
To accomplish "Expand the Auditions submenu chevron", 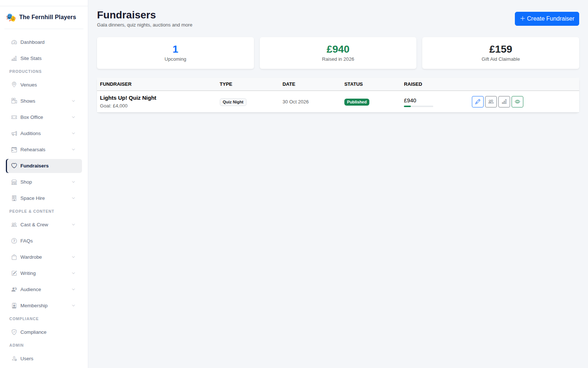I will [73, 133].
